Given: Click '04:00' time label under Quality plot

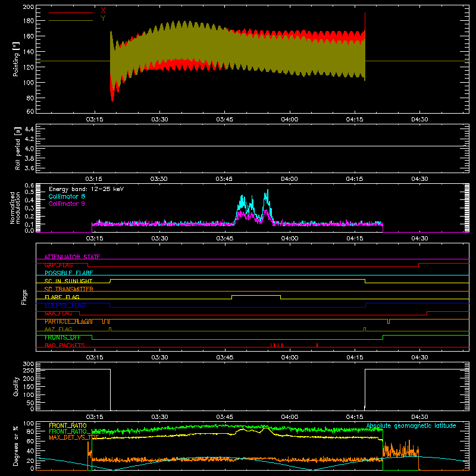Looking at the screenshot, I should click(290, 417).
